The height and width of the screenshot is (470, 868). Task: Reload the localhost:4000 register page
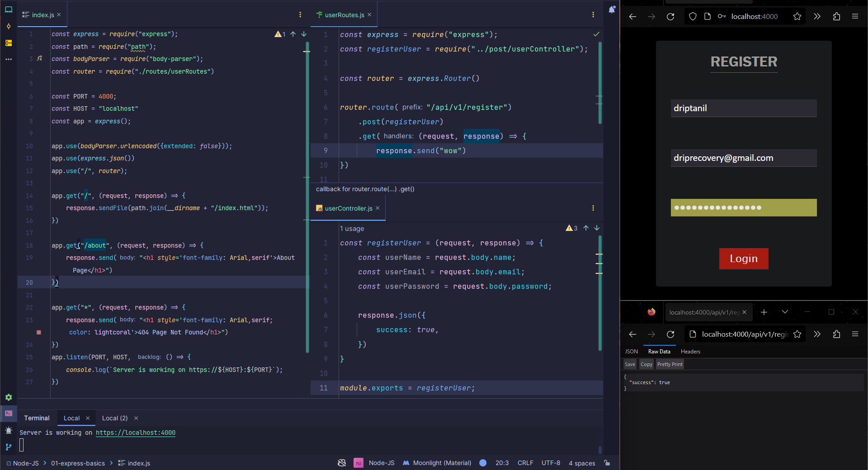pyautogui.click(x=670, y=17)
